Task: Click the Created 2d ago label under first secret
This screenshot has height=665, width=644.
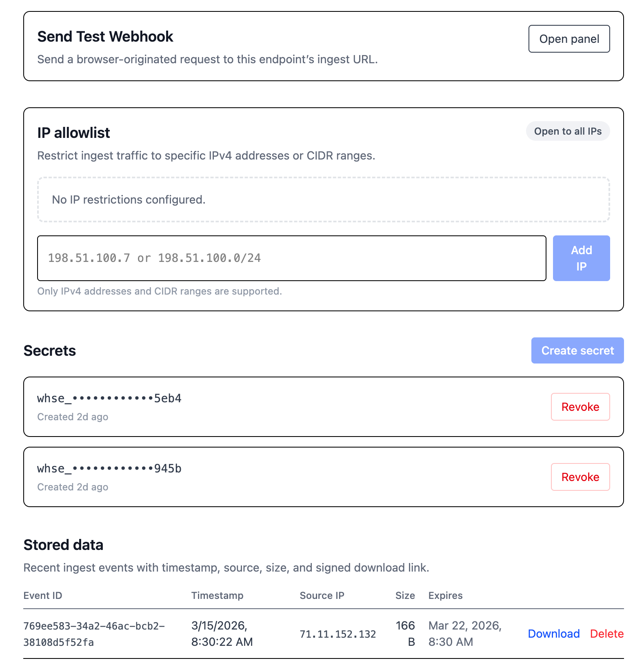Action: [73, 417]
